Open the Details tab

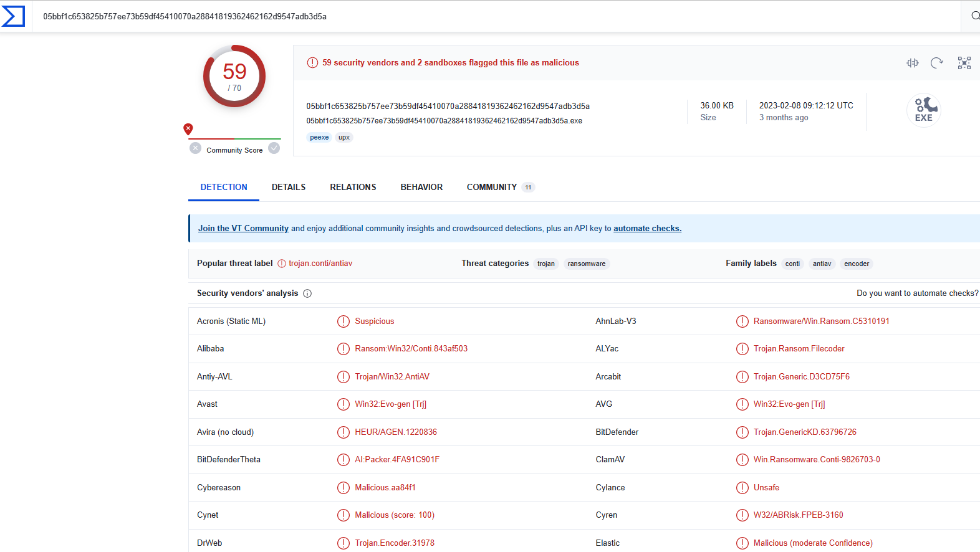[x=289, y=187]
